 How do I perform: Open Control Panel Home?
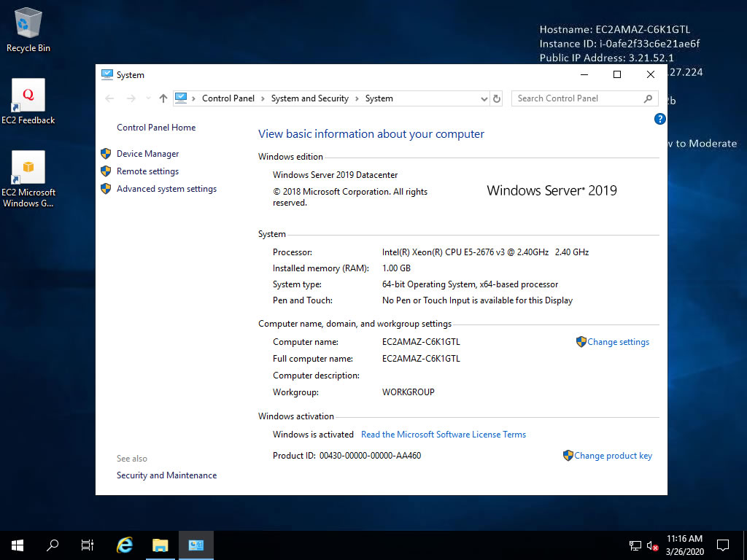156,128
